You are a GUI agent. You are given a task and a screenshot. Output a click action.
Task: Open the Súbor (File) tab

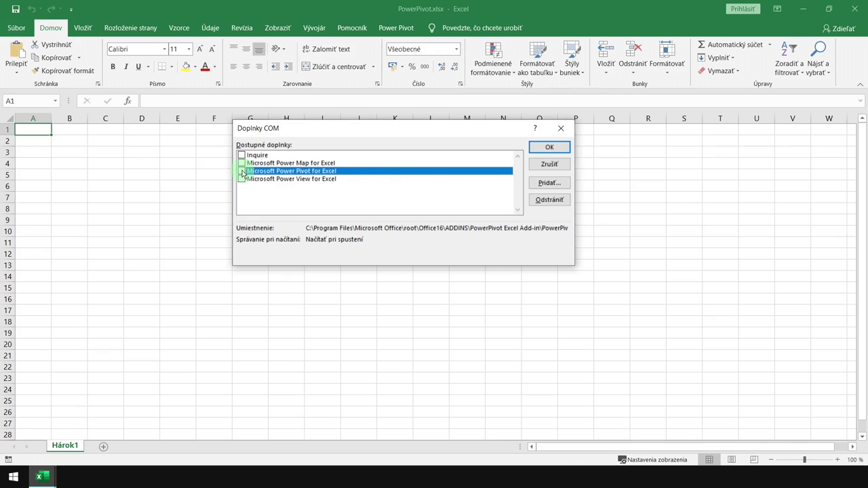pos(16,28)
